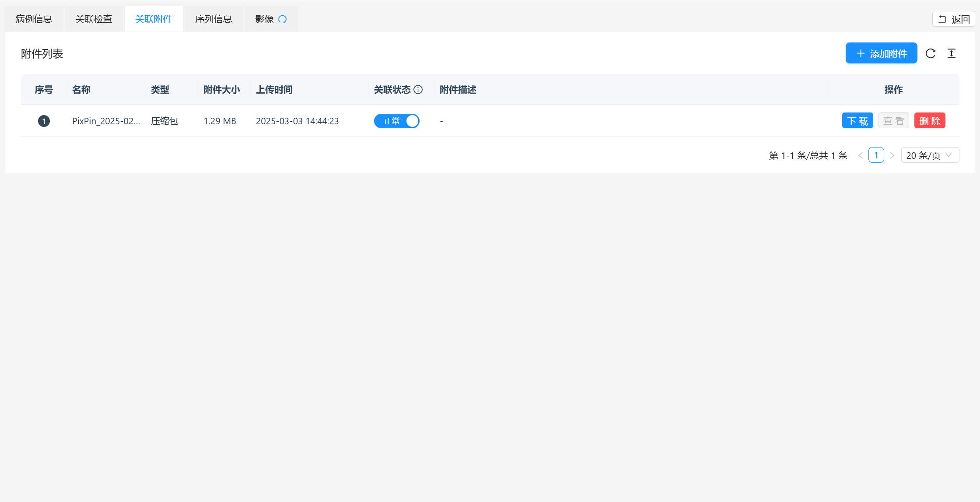Click the return arrow icon beside 返回
The image size is (980, 502).
(943, 19)
